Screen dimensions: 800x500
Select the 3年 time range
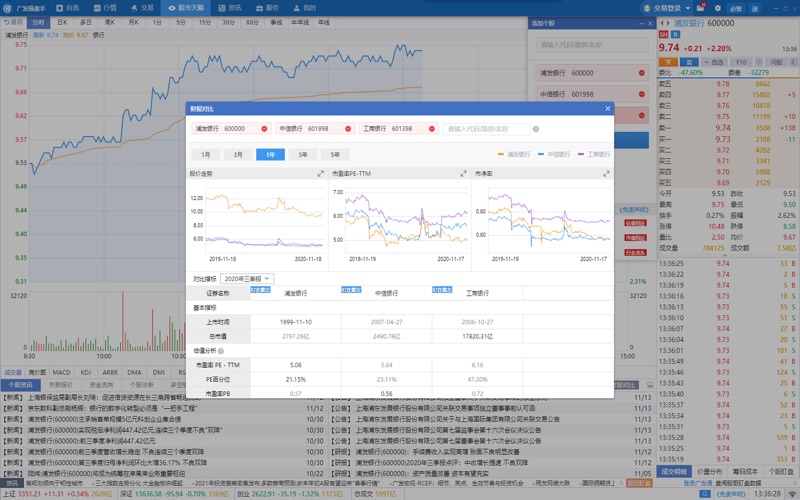pyautogui.click(x=302, y=155)
